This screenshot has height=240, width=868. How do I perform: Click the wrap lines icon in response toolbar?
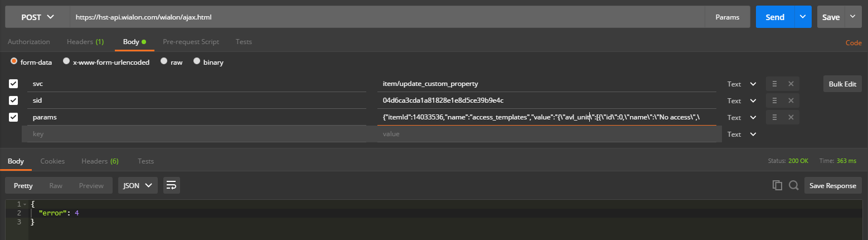(171, 185)
